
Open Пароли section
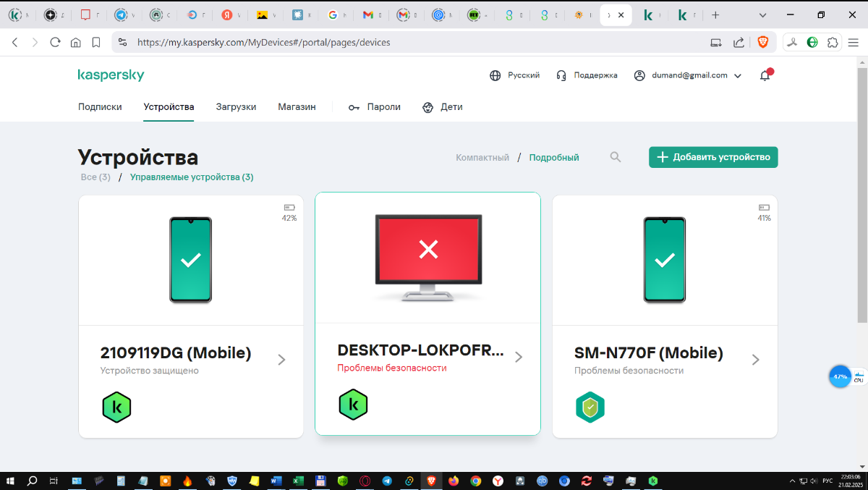click(375, 106)
